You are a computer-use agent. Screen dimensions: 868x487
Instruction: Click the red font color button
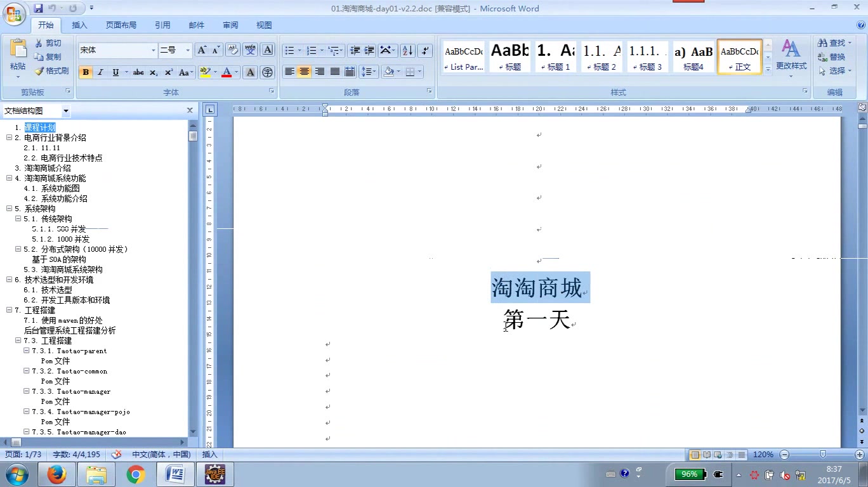pyautogui.click(x=227, y=72)
